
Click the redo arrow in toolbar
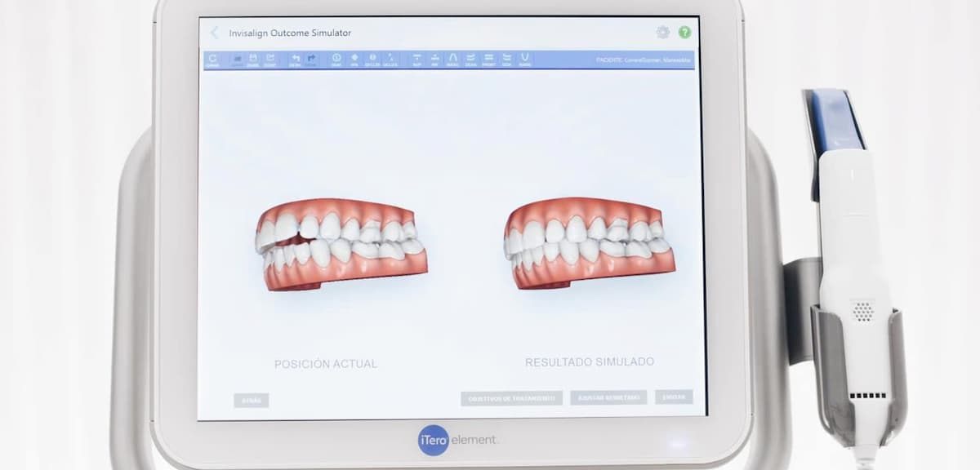pyautogui.click(x=311, y=60)
